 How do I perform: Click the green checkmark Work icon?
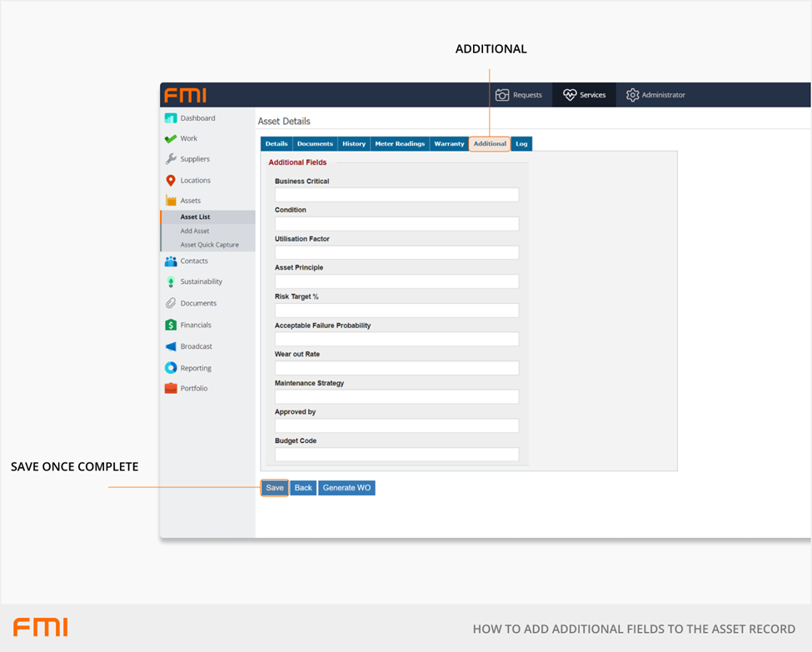[171, 139]
